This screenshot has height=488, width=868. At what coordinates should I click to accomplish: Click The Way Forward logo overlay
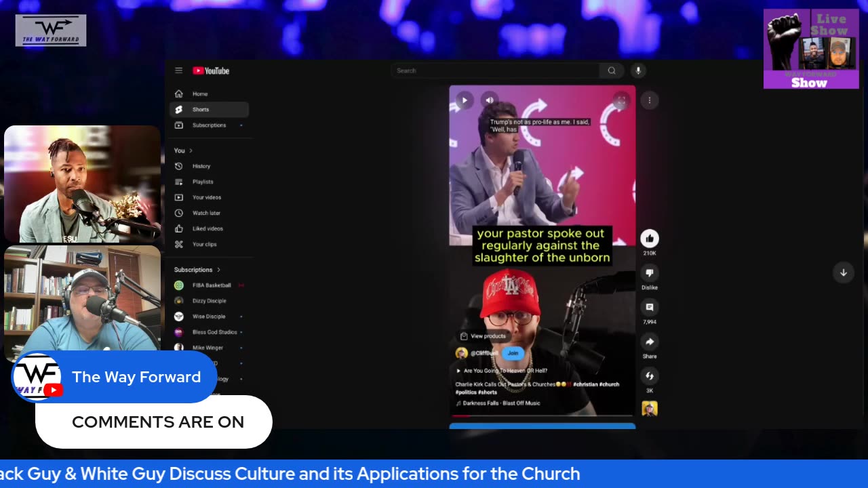[x=51, y=30]
